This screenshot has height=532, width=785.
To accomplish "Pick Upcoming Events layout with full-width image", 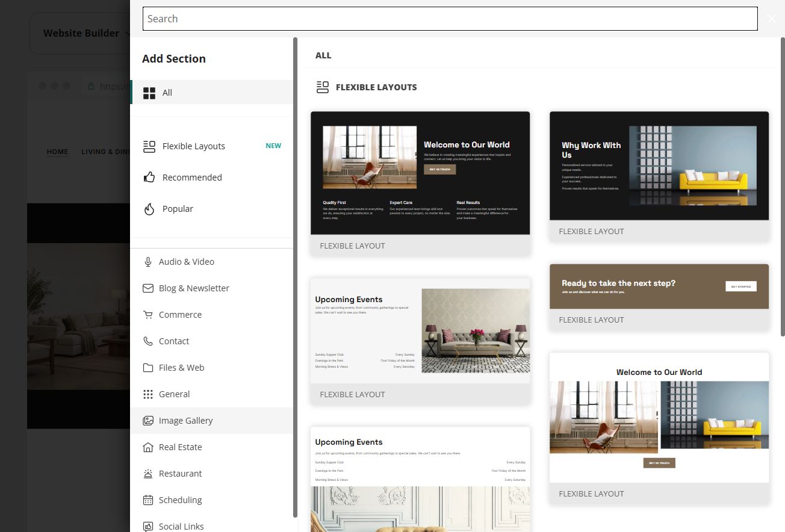I will [x=420, y=480].
